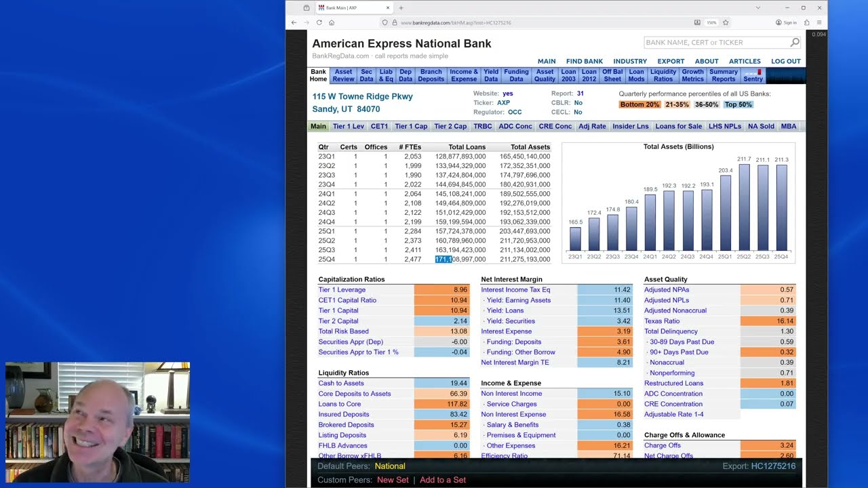Reload the page with the refresh icon
Viewport: 868px width, 488px height.
click(x=319, y=22)
